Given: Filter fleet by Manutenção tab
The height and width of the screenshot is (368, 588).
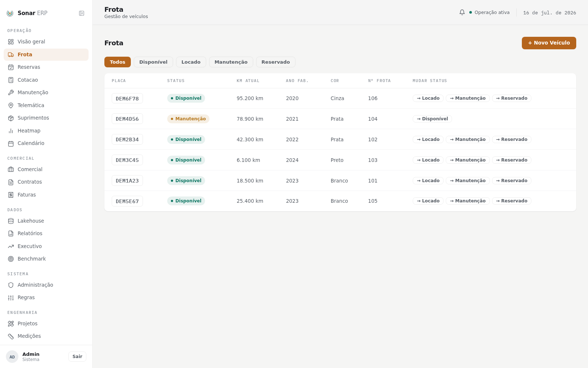Looking at the screenshot, I should [x=231, y=62].
